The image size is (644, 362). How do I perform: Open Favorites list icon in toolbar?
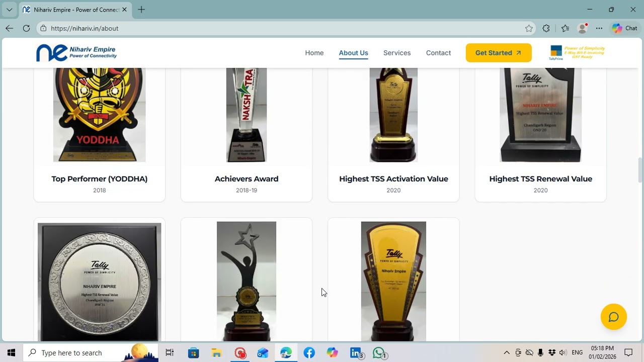coord(565,29)
